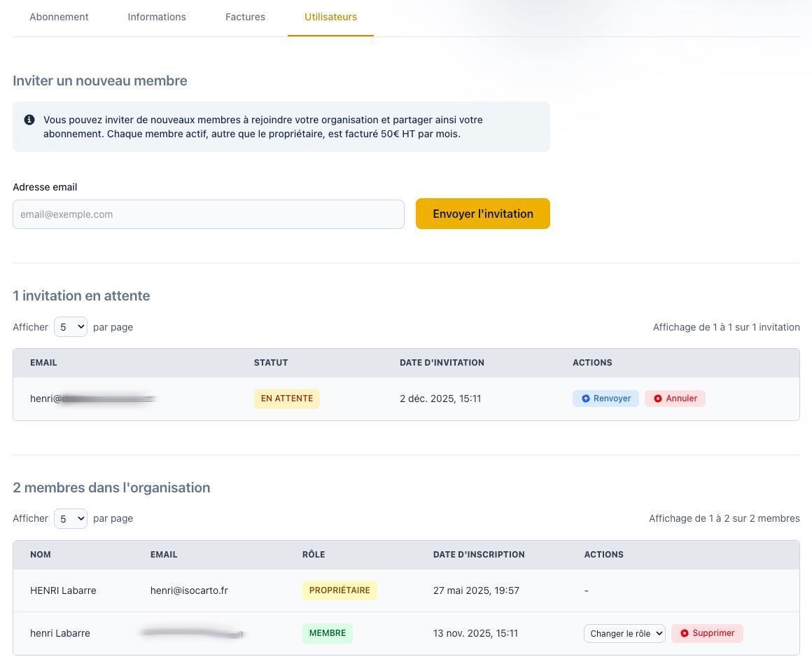Select the Utilisateurs tab
This screenshot has width=812, height=671.
point(330,17)
